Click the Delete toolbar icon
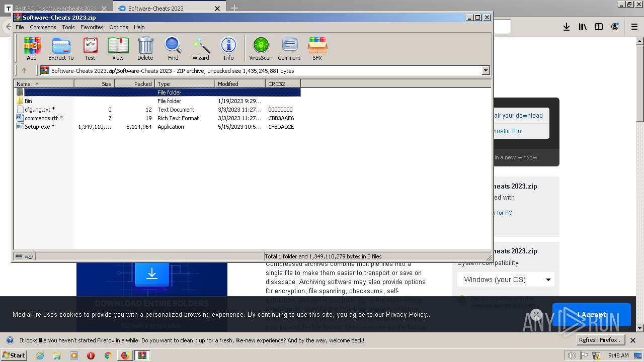 coord(145,49)
